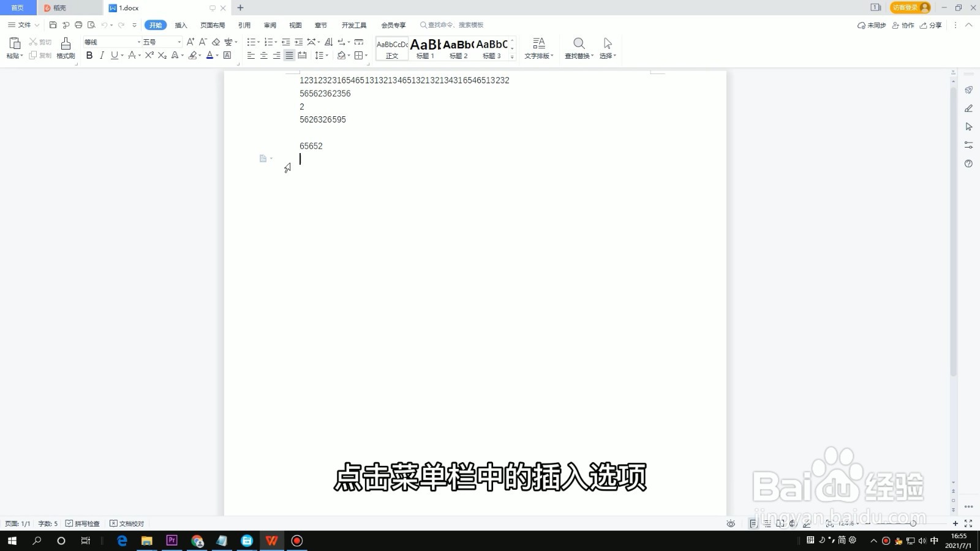The image size is (980, 551).
Task: Decrease font size with A- icon
Action: coord(203,42)
